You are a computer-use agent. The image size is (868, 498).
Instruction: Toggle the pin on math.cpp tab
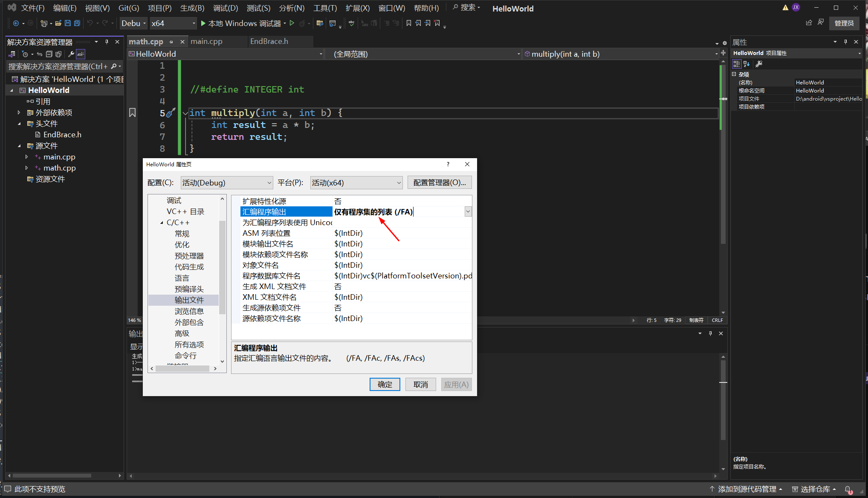coord(171,42)
